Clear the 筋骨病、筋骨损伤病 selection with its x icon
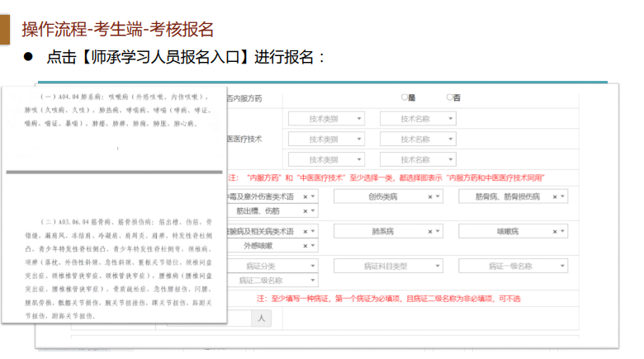Image resolution: width=644 pixels, height=359 pixels. (x=555, y=197)
